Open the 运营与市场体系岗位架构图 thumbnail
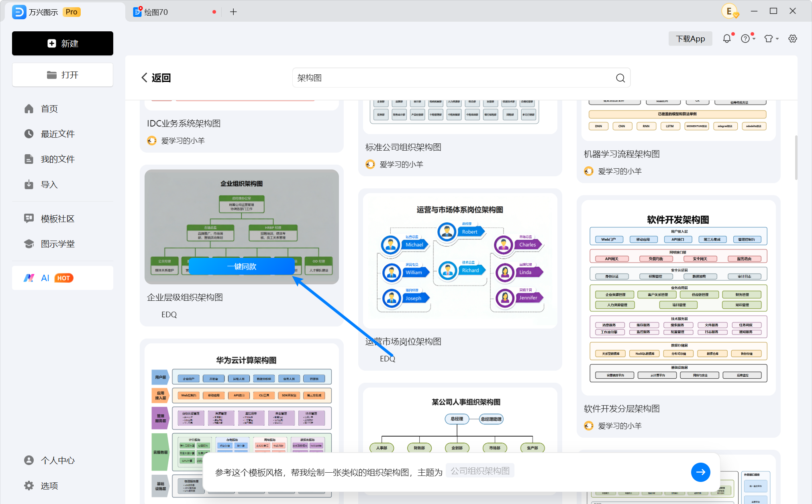The width and height of the screenshot is (812, 504). tap(460, 261)
